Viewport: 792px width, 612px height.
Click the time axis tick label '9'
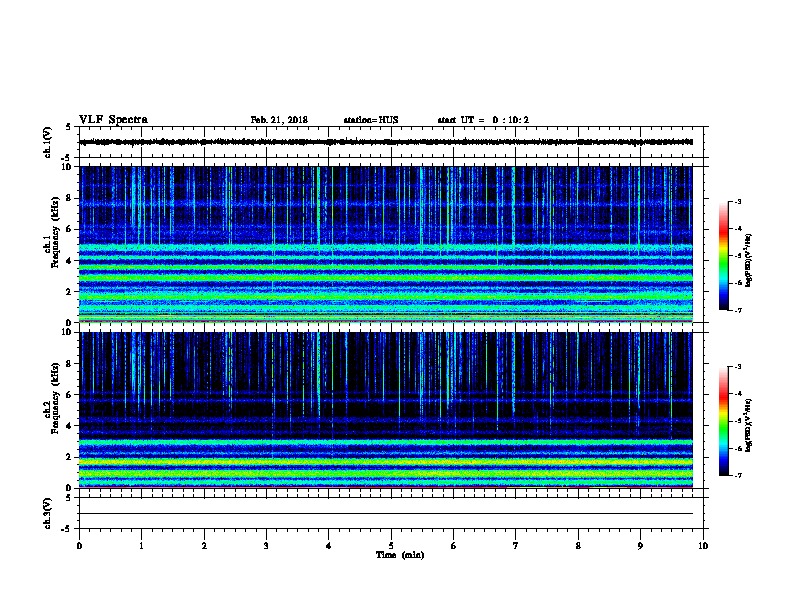tap(640, 546)
